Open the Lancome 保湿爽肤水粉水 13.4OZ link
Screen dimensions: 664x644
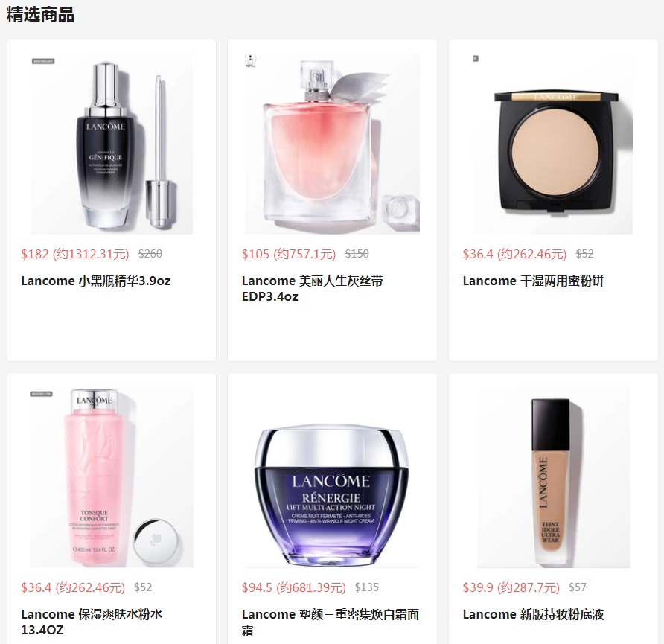(x=92, y=622)
